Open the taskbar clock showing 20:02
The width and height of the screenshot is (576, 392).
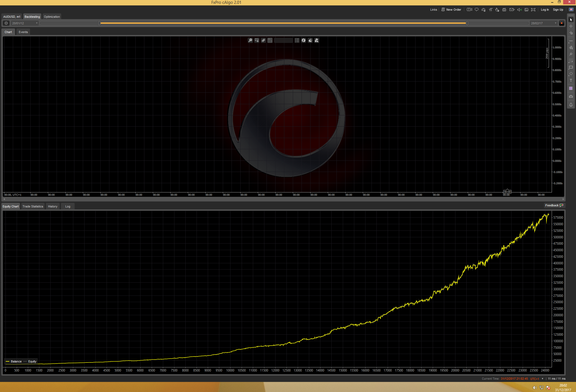point(563,388)
